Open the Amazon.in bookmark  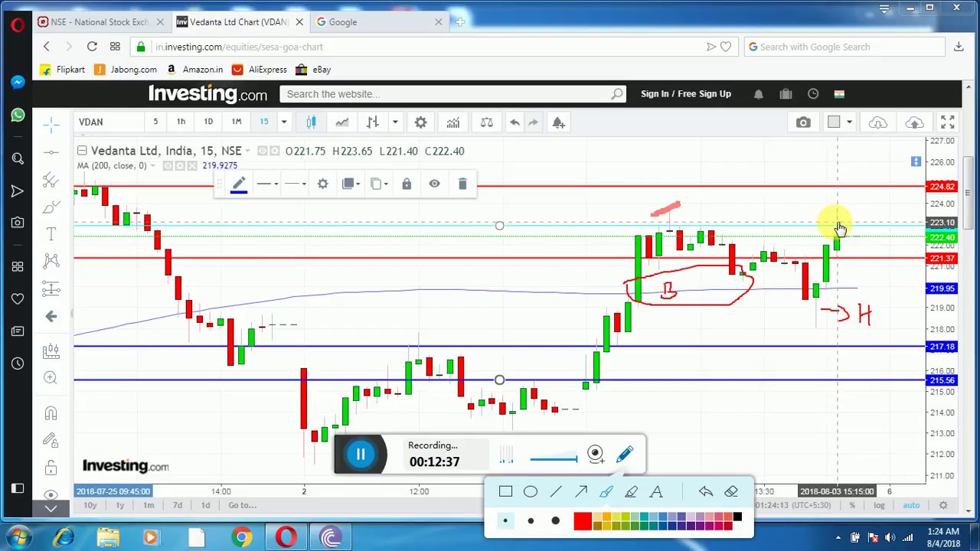coord(194,70)
